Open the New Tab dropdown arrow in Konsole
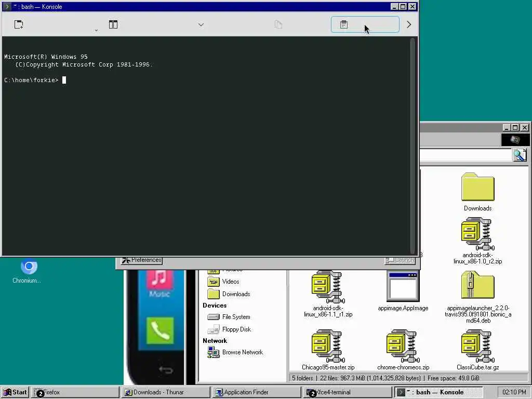 tap(96, 31)
